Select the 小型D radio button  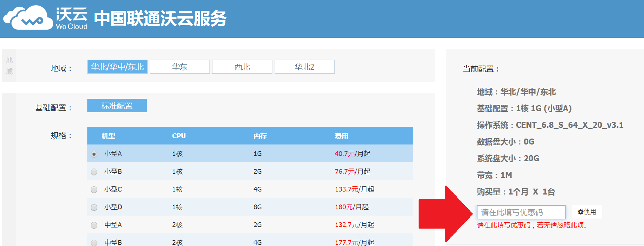[94, 207]
